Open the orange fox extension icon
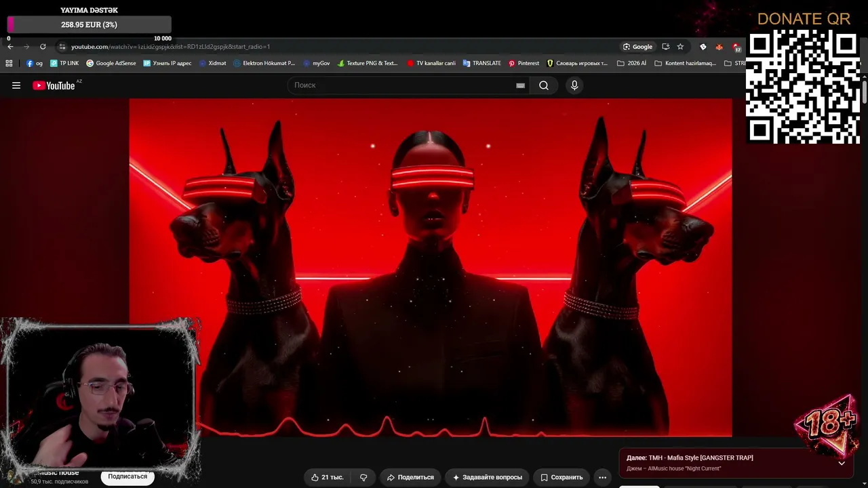868x488 pixels. tap(719, 47)
